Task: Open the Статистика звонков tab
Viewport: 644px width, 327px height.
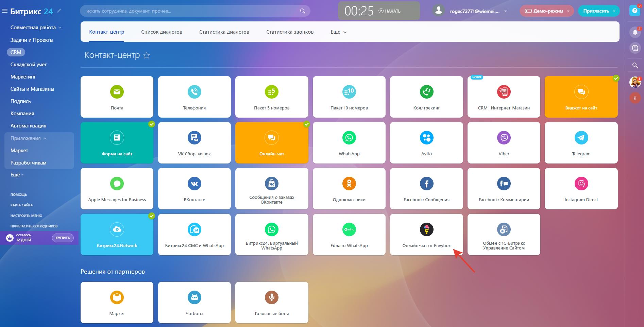Action: (290, 32)
